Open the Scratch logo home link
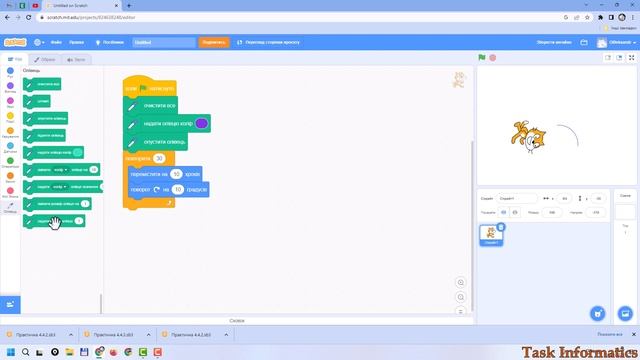The width and height of the screenshot is (640, 360). point(15,42)
